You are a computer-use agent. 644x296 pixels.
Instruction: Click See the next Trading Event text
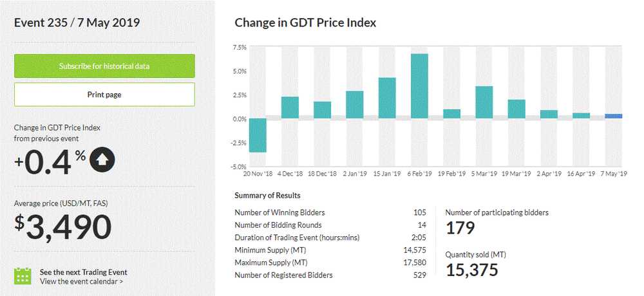[x=83, y=272]
